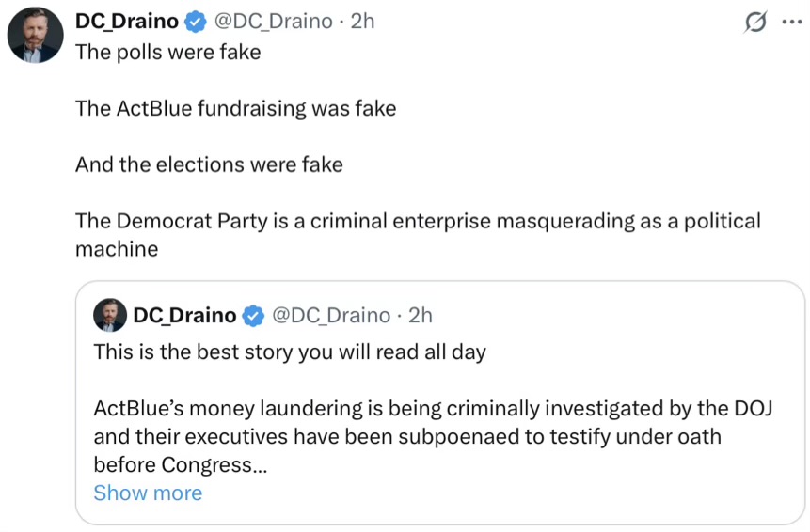810x532 pixels.
Task: Click the 2h timestamp of the main post
Action: click(x=362, y=22)
